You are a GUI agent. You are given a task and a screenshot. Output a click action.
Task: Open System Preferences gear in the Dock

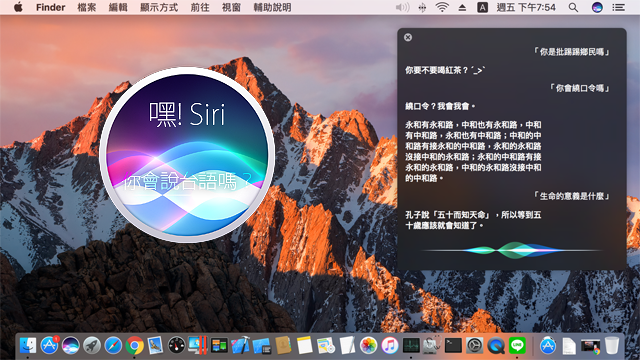475,346
